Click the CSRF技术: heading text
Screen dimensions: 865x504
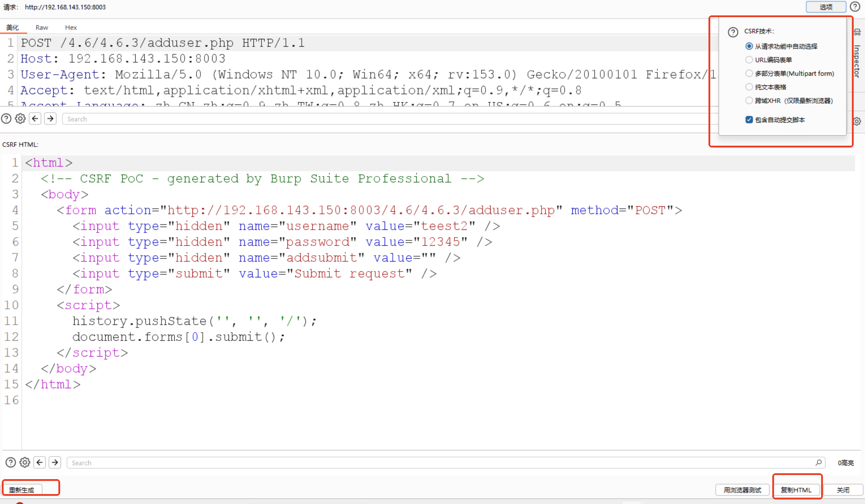pos(759,31)
